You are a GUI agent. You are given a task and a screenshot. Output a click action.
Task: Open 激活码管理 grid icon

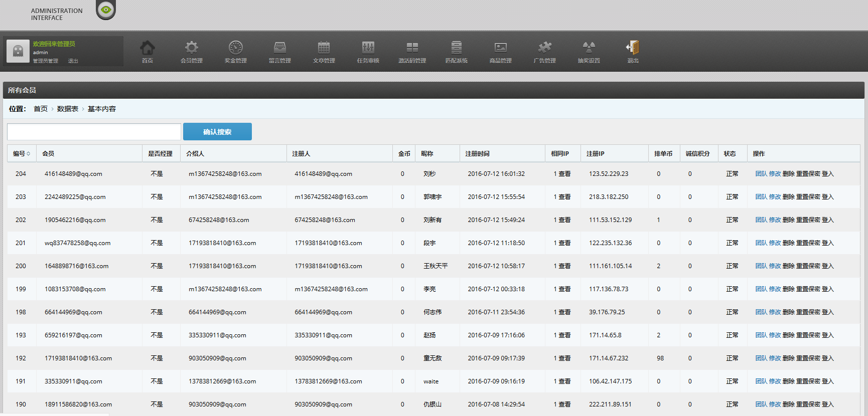(412, 48)
